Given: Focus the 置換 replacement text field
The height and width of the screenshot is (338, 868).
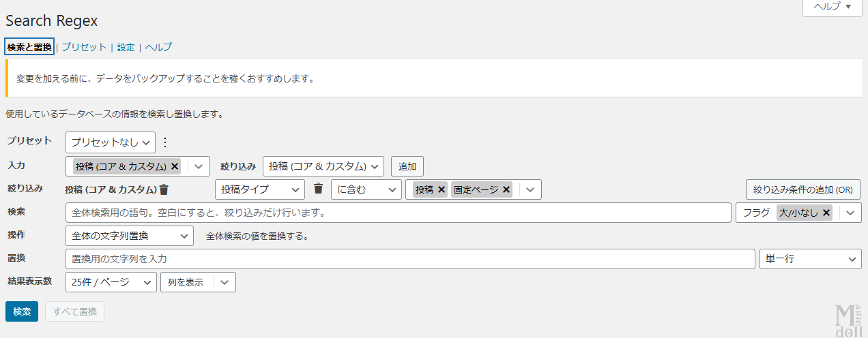Looking at the screenshot, I should [x=409, y=259].
